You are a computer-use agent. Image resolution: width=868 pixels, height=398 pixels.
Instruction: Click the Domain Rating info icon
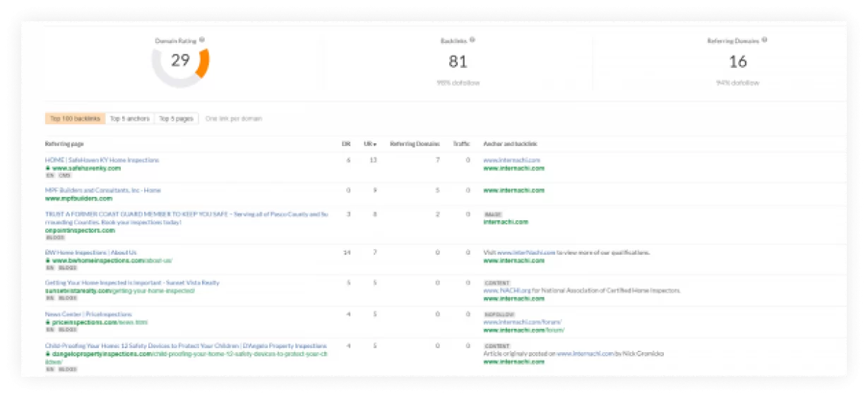click(202, 40)
